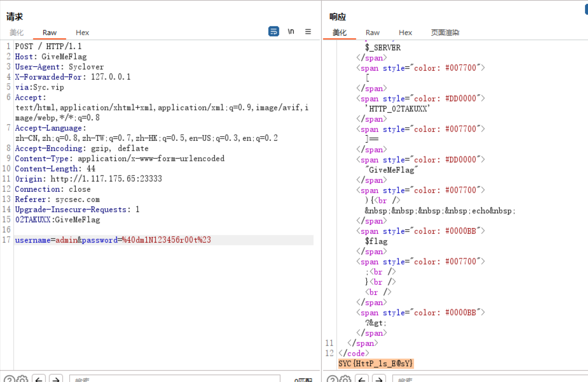Image resolution: width=588 pixels, height=382 pixels.
Task: Click the </code> closing tag line
Action: [354, 353]
